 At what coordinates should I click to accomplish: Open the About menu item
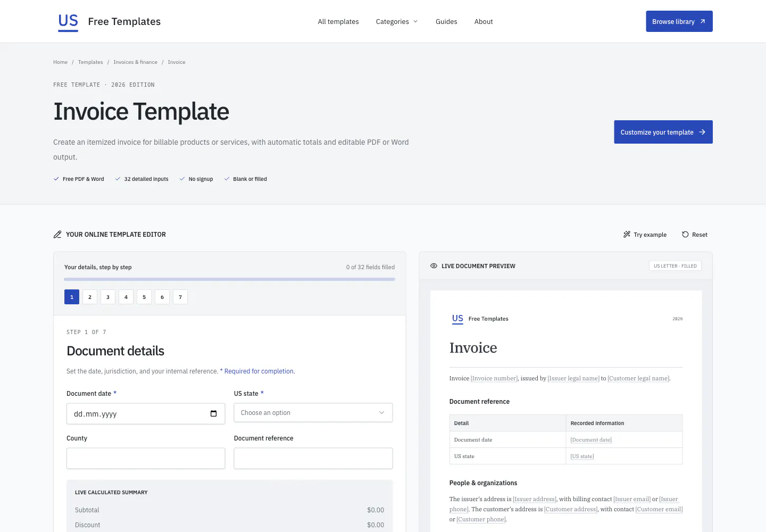pos(484,21)
